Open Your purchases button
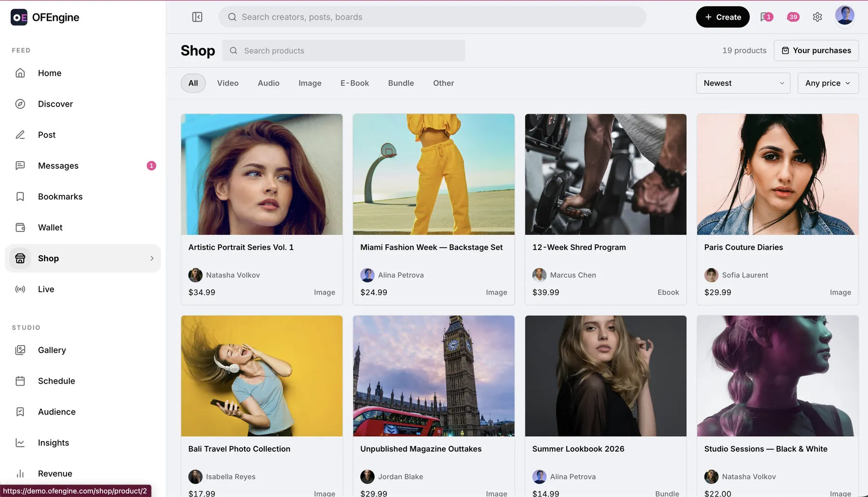The height and width of the screenshot is (497, 868). pyautogui.click(x=816, y=51)
